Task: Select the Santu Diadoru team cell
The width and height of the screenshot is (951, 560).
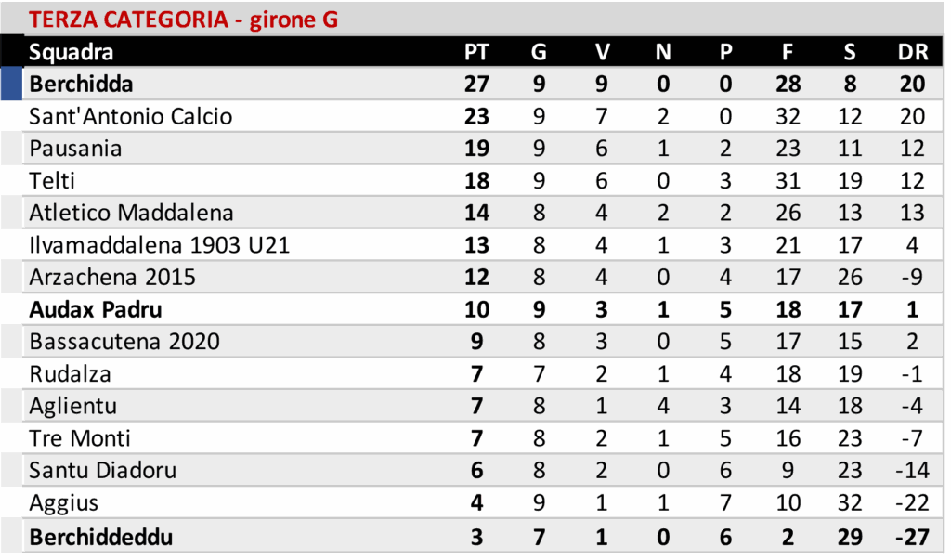Action: pos(102,471)
